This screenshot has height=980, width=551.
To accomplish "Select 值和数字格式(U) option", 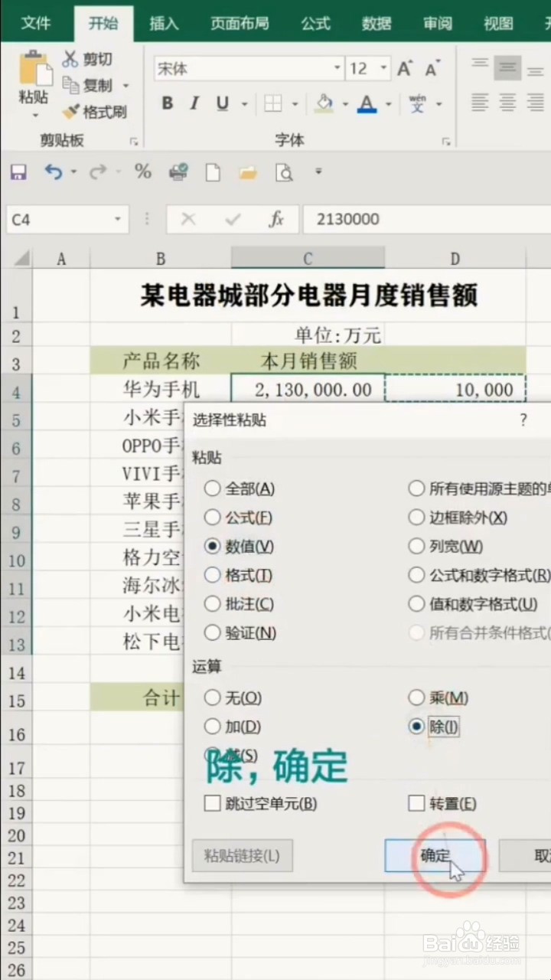I will point(473,604).
